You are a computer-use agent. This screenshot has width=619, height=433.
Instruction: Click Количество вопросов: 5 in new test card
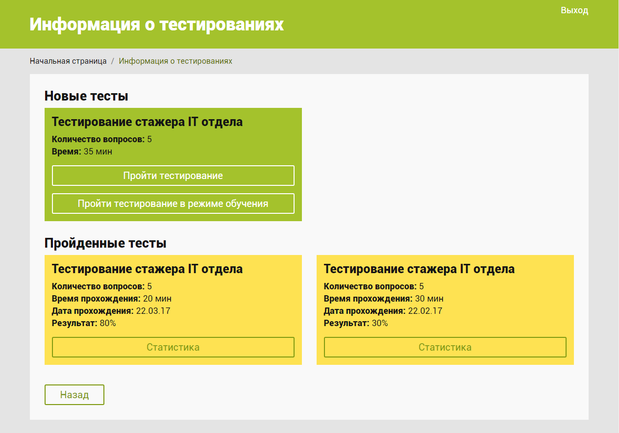(x=101, y=139)
